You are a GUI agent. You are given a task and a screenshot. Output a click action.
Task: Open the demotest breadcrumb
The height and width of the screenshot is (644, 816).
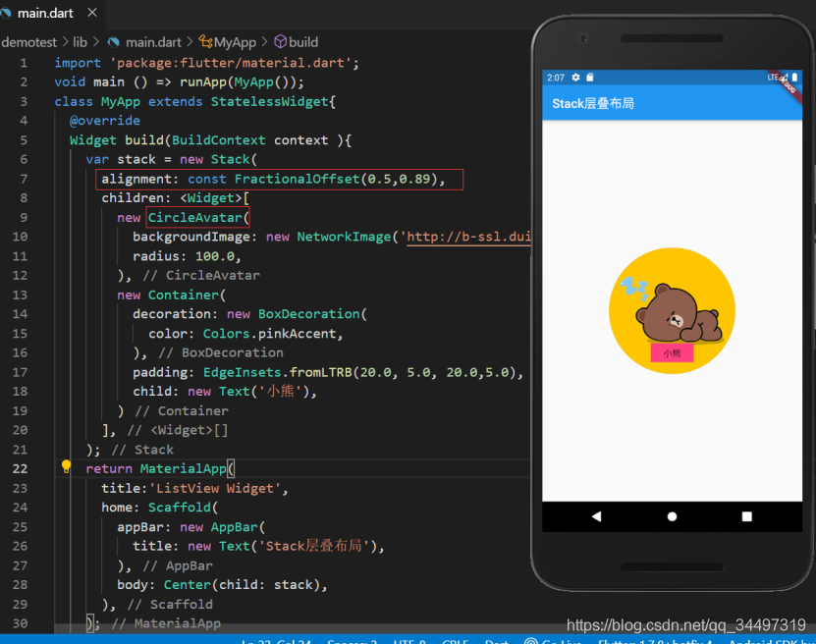point(29,42)
